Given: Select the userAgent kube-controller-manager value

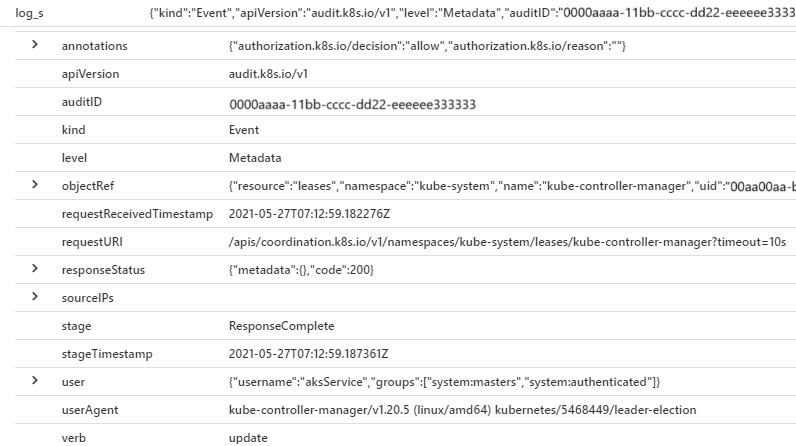Looking at the screenshot, I should pyautogui.click(x=462, y=410).
